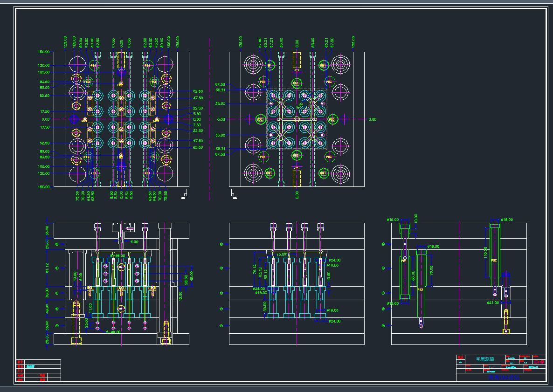Viewport: 553px width, 392px height.
Task: Click the 76.12 dimension in middle section view
Action: [255, 269]
